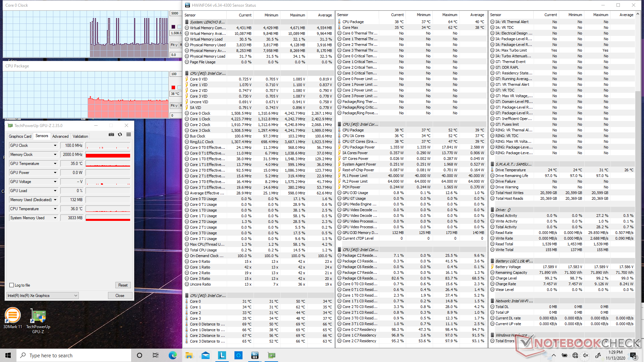
Task: Click the red CPU Package graph color swatch
Action: click(x=173, y=87)
